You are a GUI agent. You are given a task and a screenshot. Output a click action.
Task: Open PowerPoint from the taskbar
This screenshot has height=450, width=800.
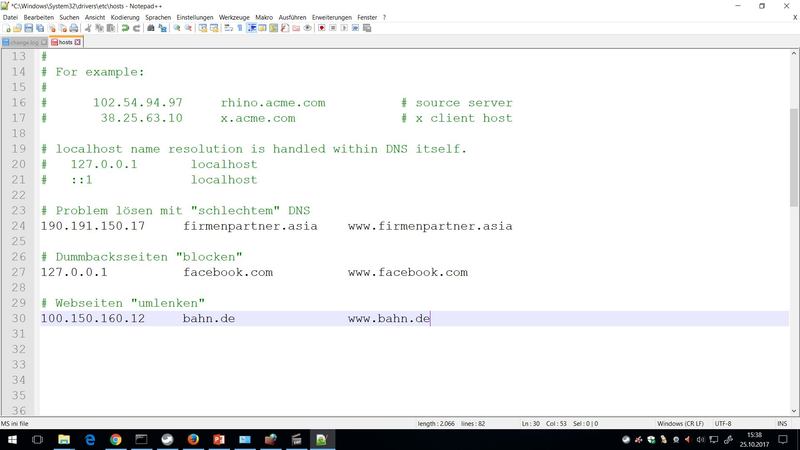click(219, 439)
